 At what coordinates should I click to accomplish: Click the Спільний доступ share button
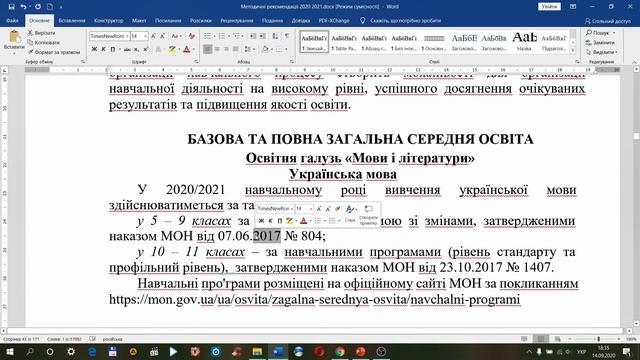(608, 21)
